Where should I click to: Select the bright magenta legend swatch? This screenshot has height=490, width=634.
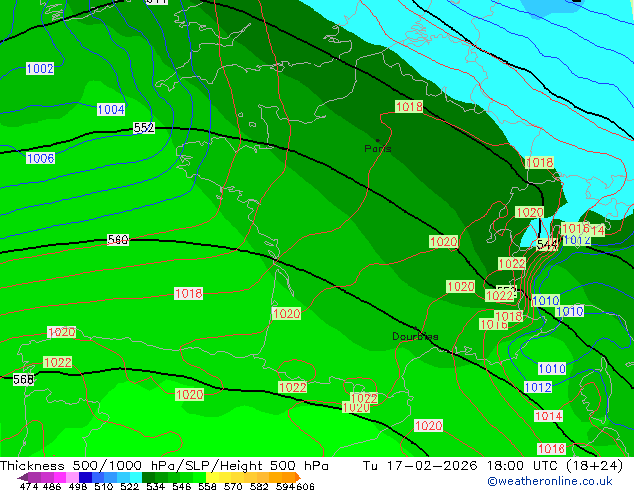60,477
